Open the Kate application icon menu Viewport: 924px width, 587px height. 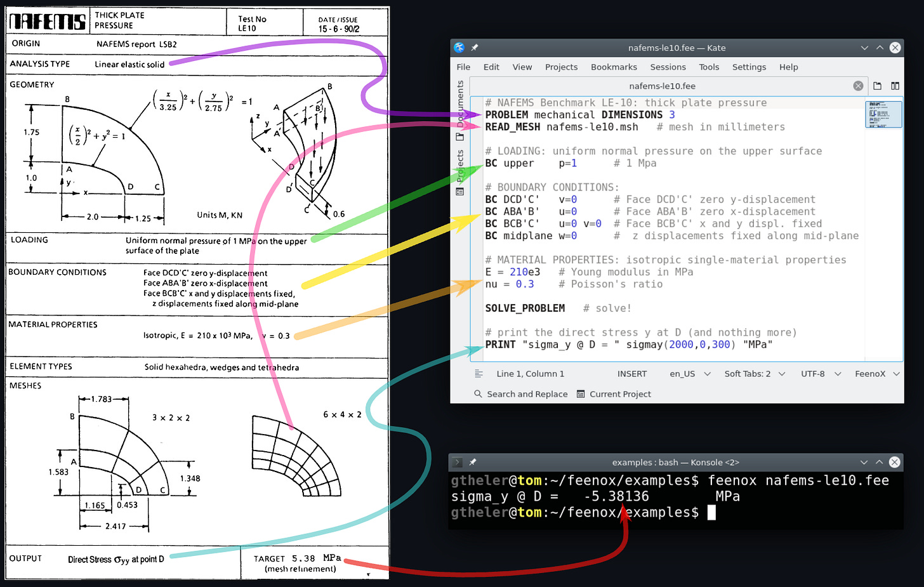[x=459, y=48]
